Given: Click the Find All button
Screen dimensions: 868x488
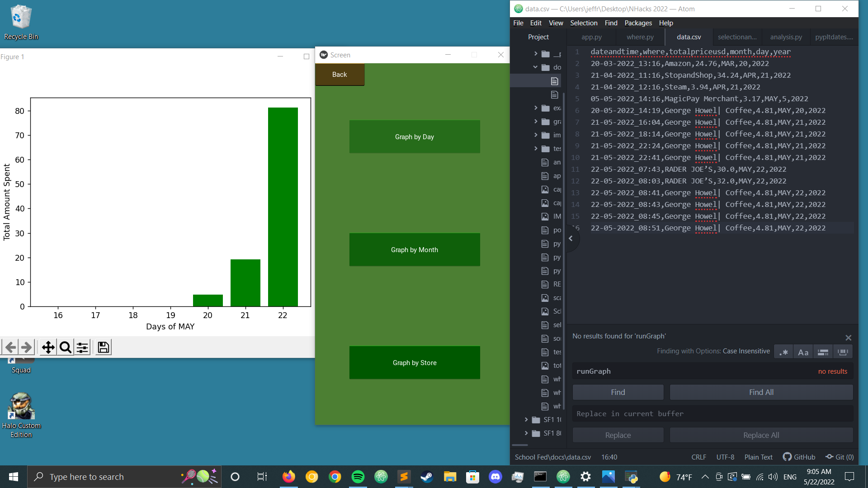Looking at the screenshot, I should (761, 392).
